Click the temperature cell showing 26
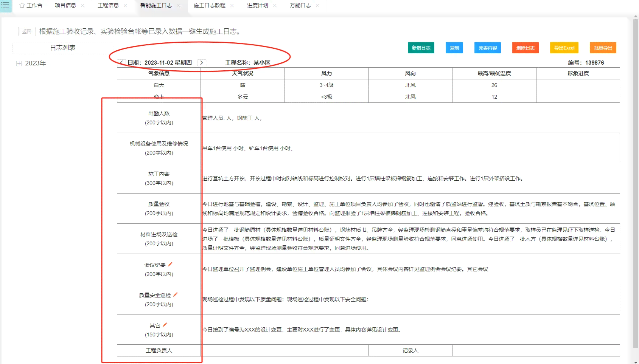Image resolution: width=639 pixels, height=364 pixels. pos(494,85)
